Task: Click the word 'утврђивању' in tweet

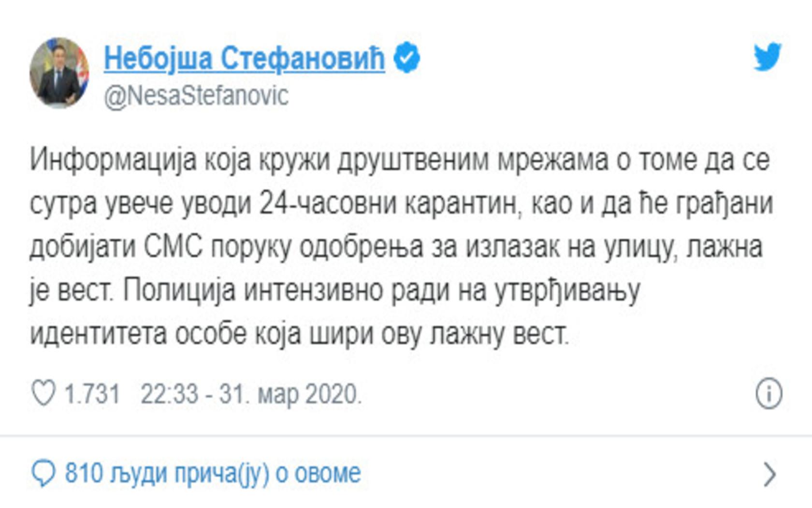Action: tap(567, 291)
